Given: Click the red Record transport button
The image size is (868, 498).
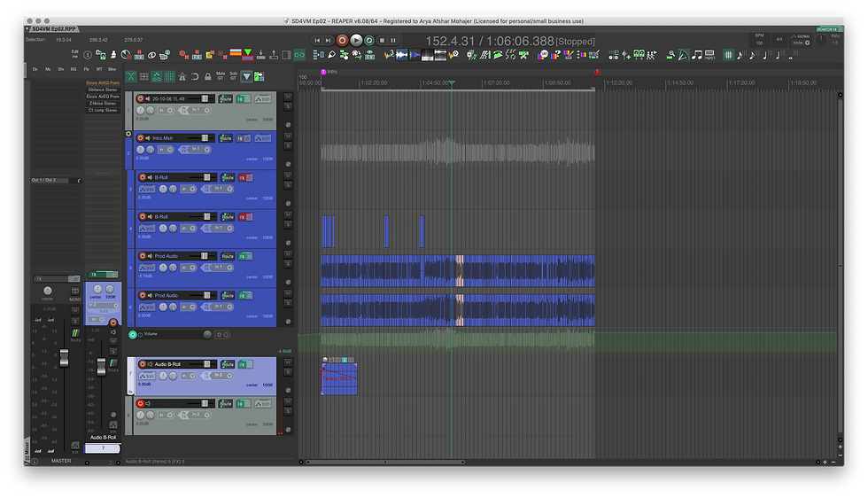Looking at the screenshot, I should [x=342, y=40].
